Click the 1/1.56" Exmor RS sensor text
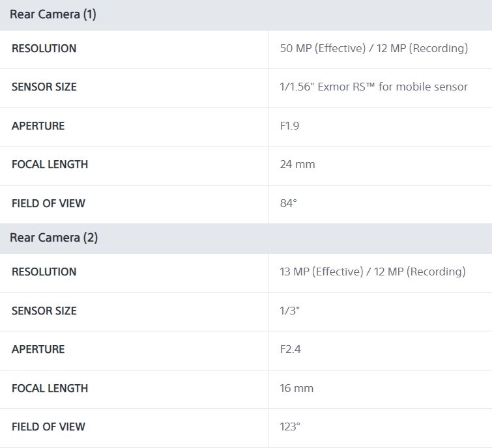This screenshot has width=492, height=448. [x=373, y=87]
